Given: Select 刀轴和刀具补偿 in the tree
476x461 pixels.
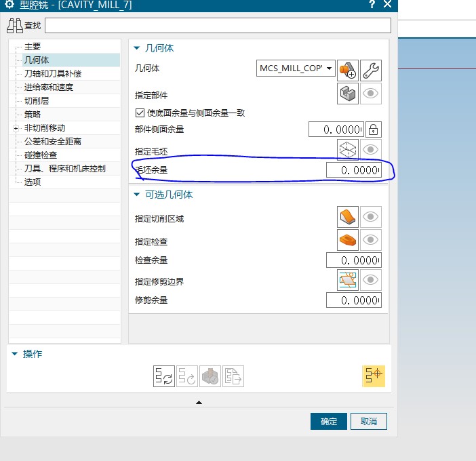Looking at the screenshot, I should 53,74.
